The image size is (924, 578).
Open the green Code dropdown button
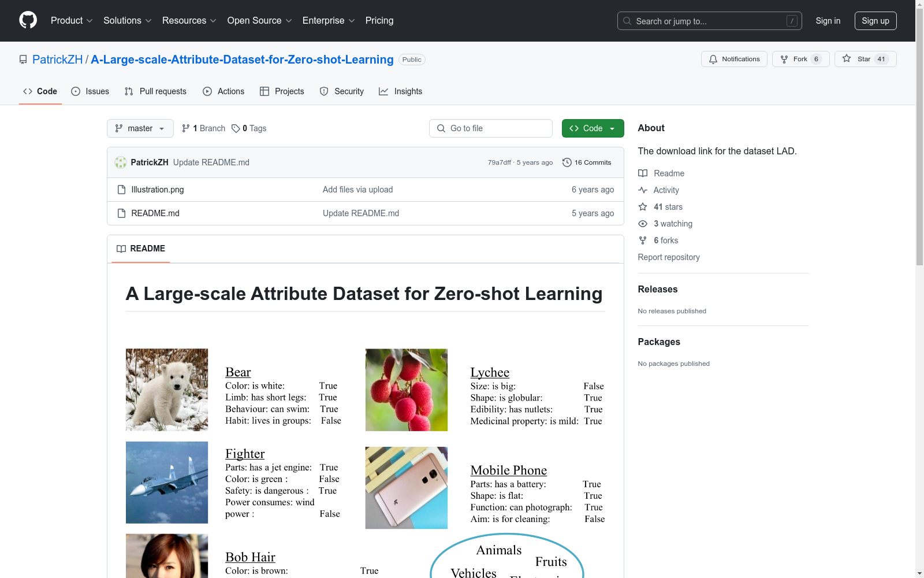coord(593,128)
